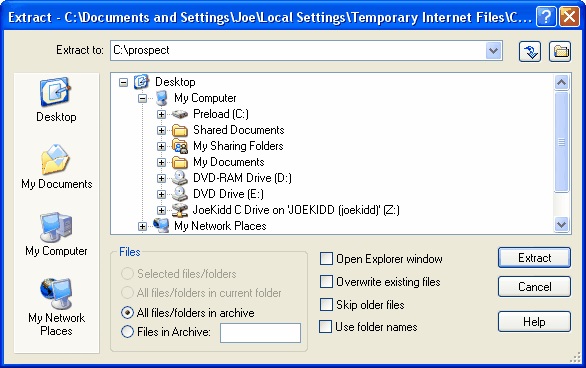The width and height of the screenshot is (586, 368).
Task: Open Help with the Help button
Action: pyautogui.click(x=534, y=322)
